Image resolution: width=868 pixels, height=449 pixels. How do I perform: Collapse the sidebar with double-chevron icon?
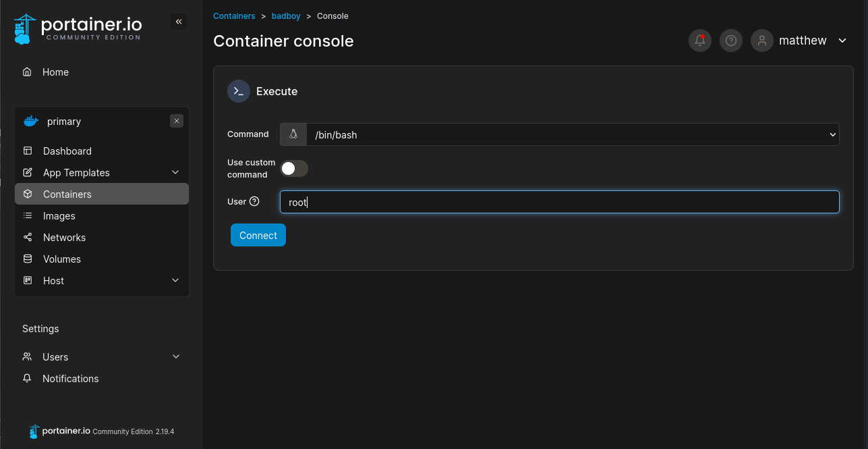[x=179, y=22]
